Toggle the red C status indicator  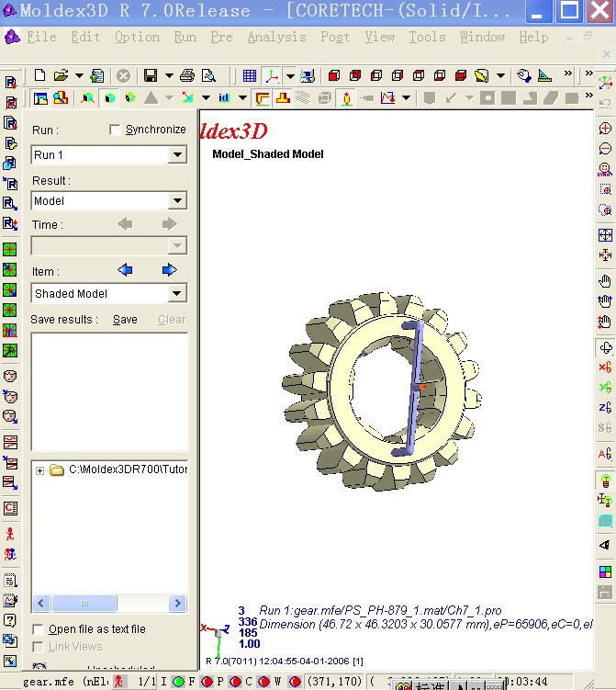point(263,682)
